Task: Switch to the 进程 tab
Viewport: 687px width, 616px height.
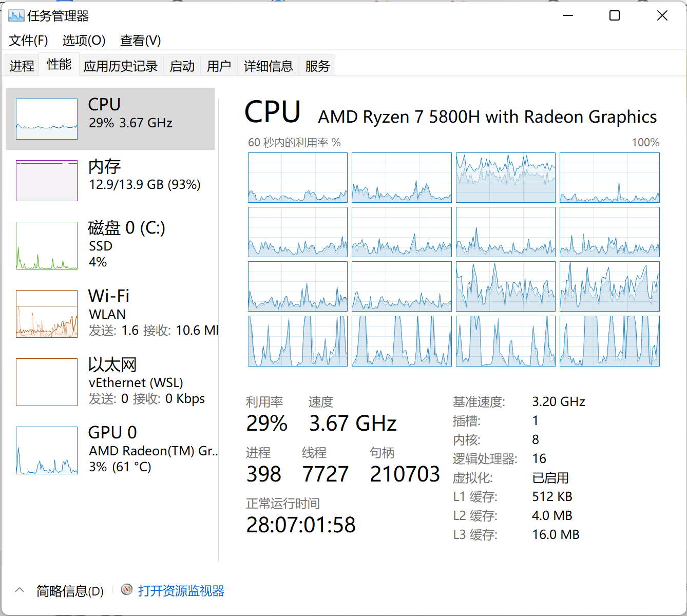Action: pyautogui.click(x=22, y=66)
